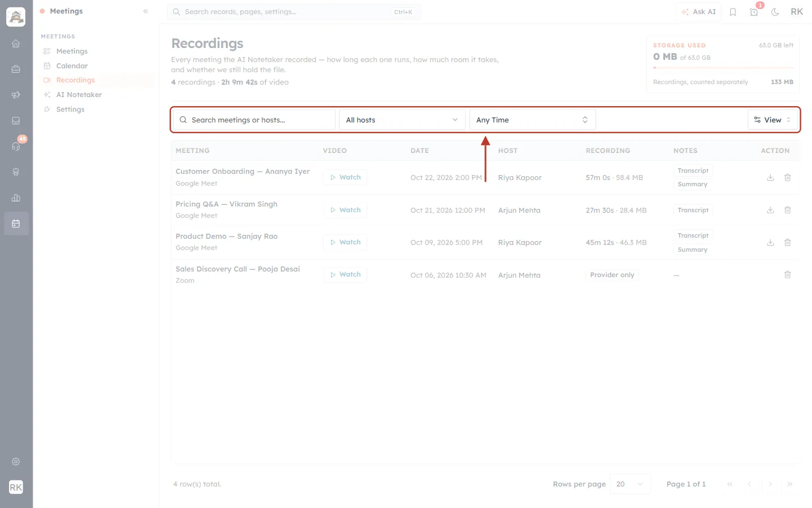Delete the Customer Onboarding recording
Viewport: 812px width, 508px height.
coord(788,178)
